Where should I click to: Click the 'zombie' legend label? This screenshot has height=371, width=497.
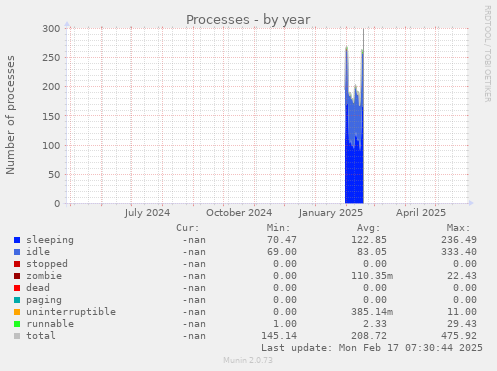(x=44, y=276)
